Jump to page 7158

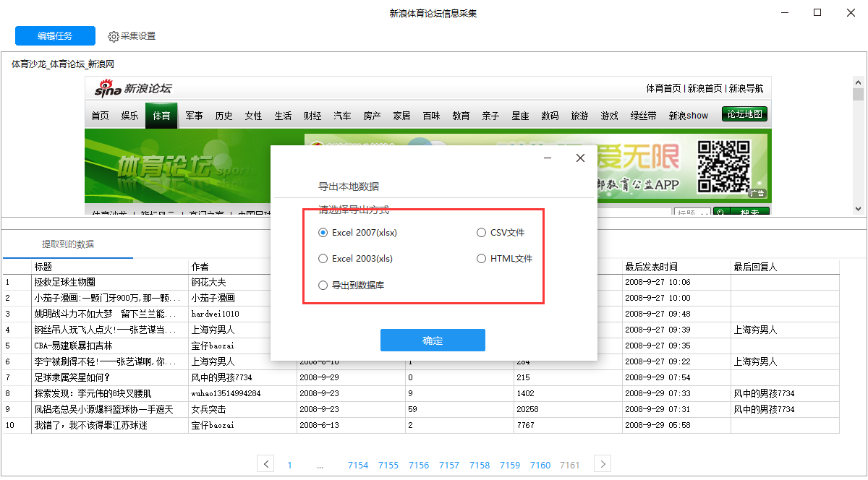480,465
